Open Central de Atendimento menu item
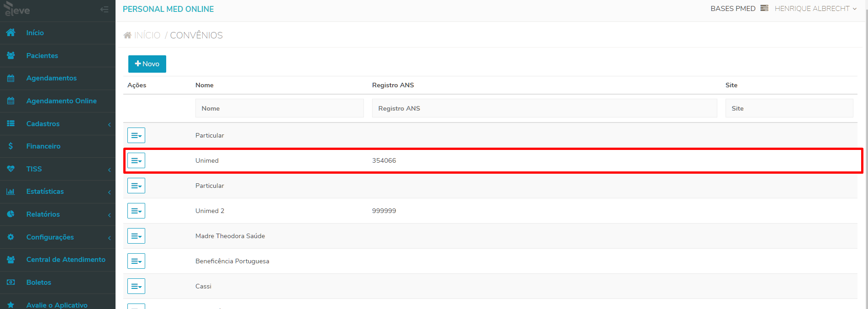 pos(58,260)
